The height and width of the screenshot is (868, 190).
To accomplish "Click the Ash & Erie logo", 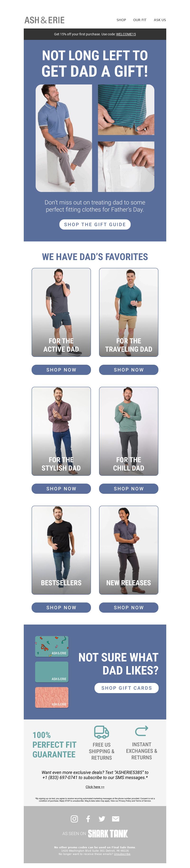I will coord(44,20).
